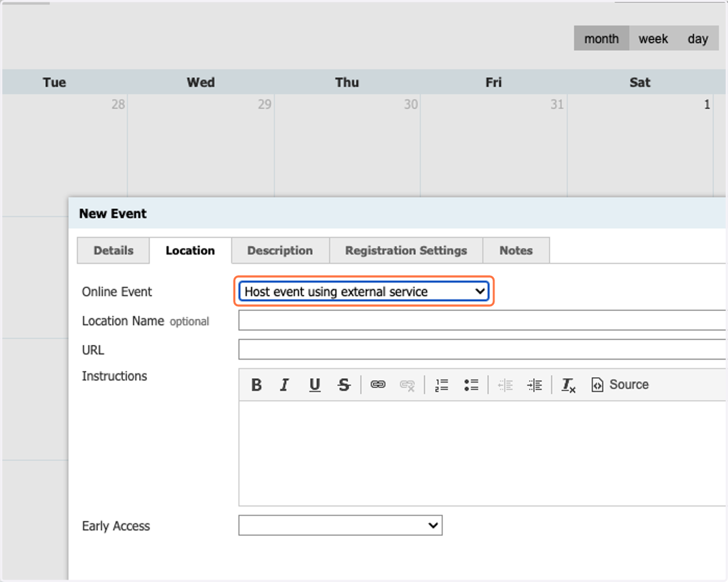
Task: Click the Tue column header
Action: pyautogui.click(x=55, y=82)
